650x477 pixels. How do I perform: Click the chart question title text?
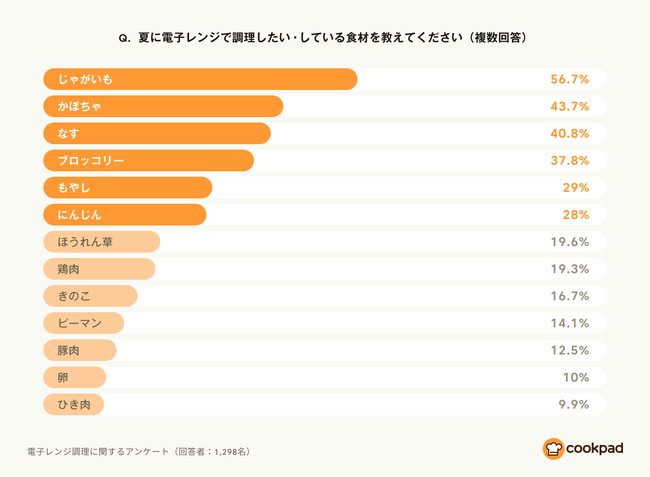click(323, 38)
